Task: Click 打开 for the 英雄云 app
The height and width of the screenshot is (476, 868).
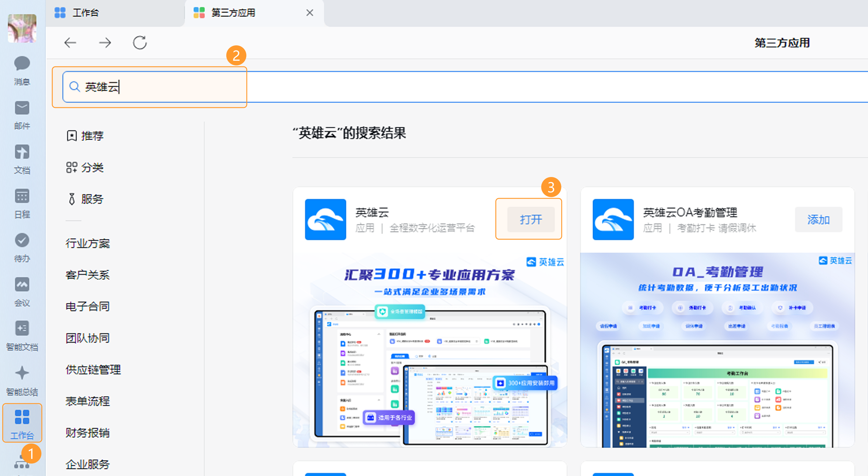Action: point(531,219)
